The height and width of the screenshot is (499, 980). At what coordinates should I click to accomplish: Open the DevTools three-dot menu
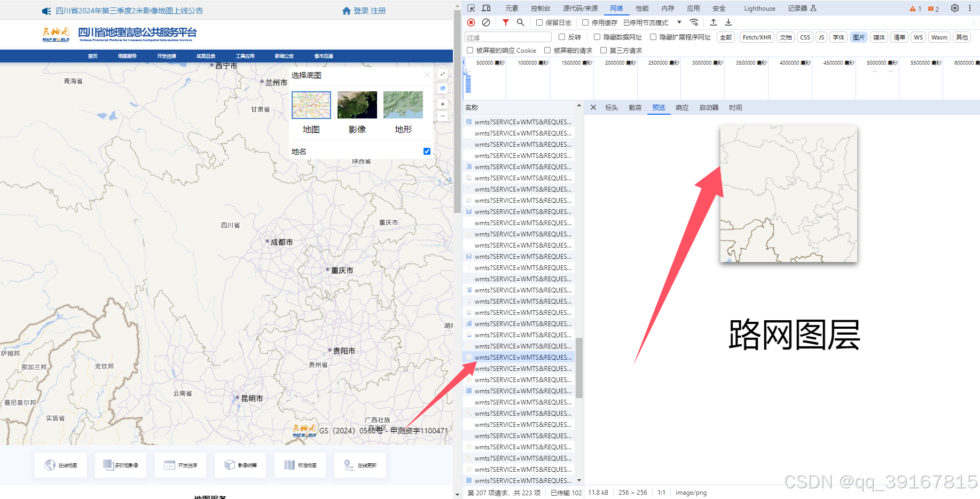tap(970, 8)
